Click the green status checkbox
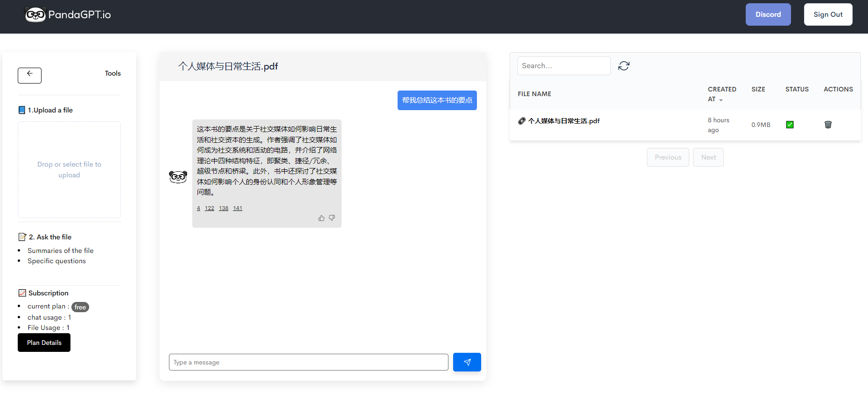Image resolution: width=868 pixels, height=406 pixels. [790, 125]
